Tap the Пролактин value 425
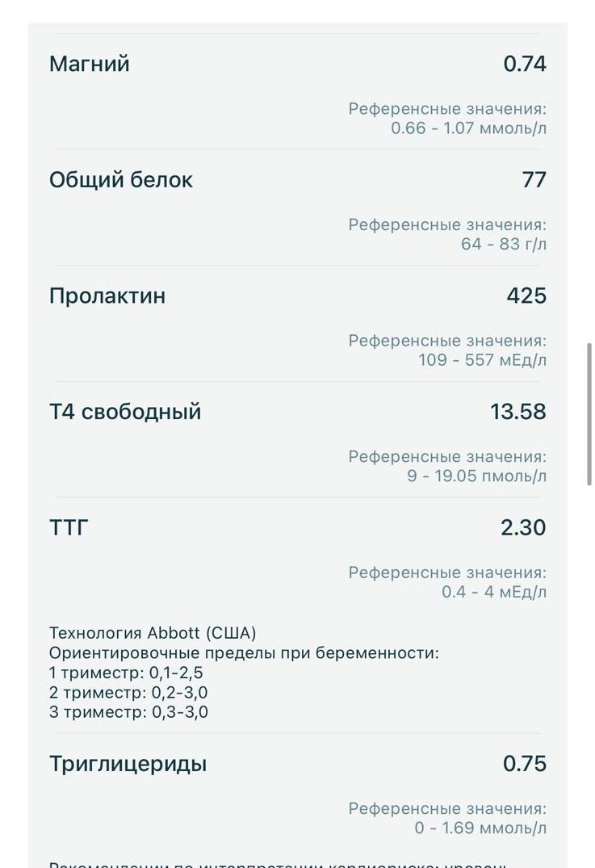This screenshot has height=868, width=595. click(526, 296)
